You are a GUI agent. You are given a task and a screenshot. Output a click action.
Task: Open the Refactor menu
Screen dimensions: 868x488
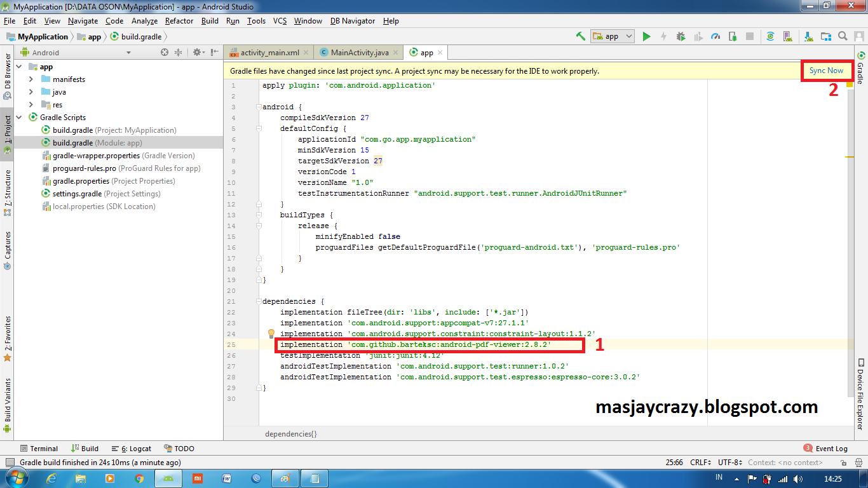tap(179, 21)
